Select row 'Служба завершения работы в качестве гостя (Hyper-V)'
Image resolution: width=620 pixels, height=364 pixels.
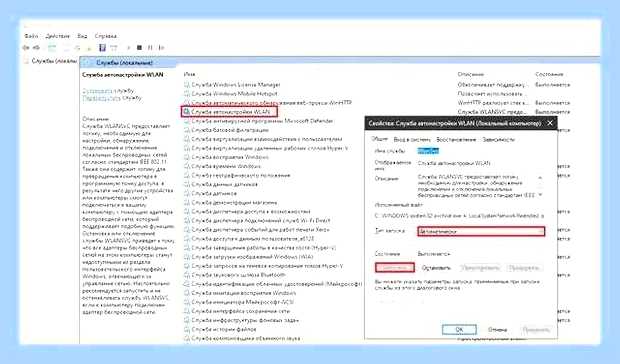pos(260,248)
